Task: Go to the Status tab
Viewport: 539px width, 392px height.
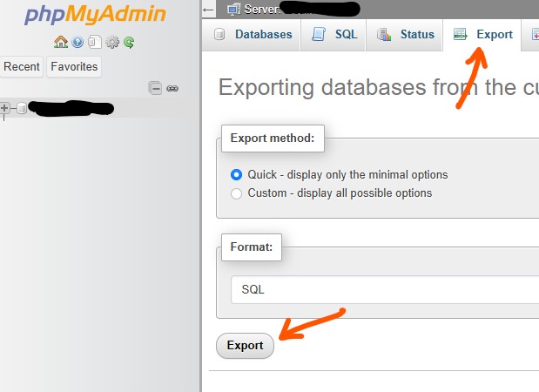Action: pos(406,35)
